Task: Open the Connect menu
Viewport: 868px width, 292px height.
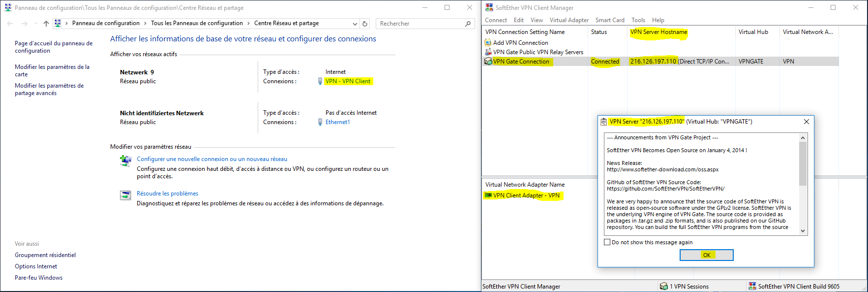Action: (x=496, y=20)
